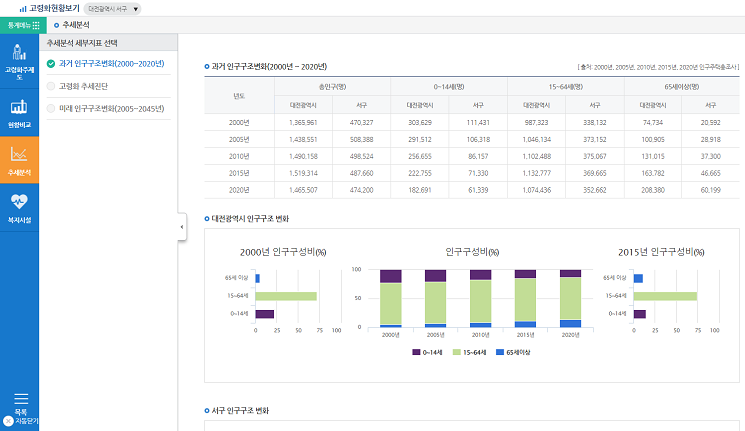Image resolution: width=745 pixels, height=431 pixels.
Task: Toggle the 15~64세 legend entry
Action: [x=473, y=352]
